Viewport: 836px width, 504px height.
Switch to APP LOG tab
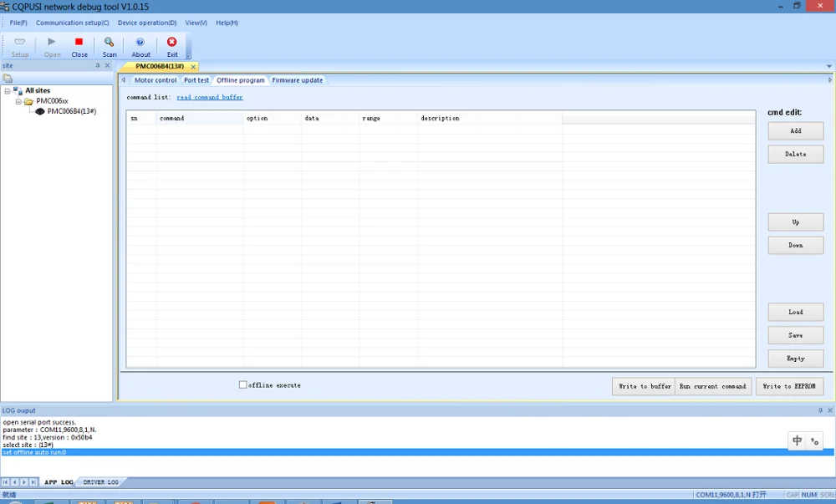[59, 482]
